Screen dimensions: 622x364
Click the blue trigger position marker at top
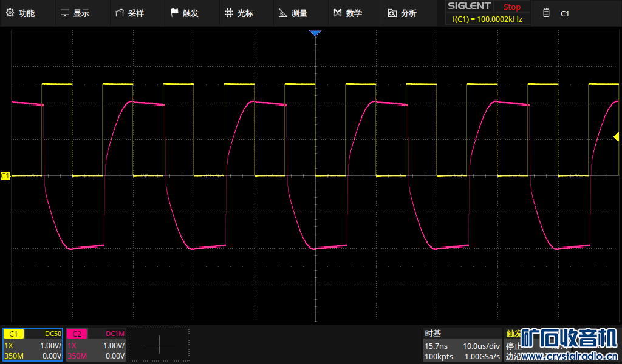click(315, 33)
